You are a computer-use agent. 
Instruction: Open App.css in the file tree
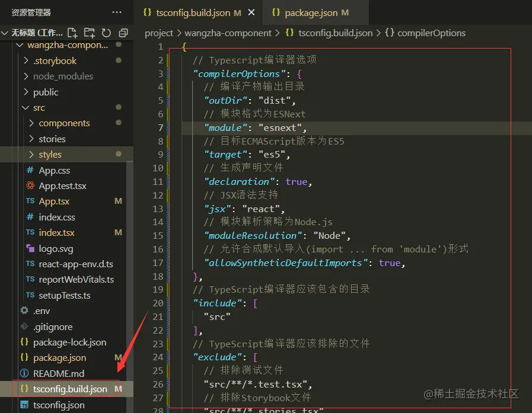tap(55, 170)
